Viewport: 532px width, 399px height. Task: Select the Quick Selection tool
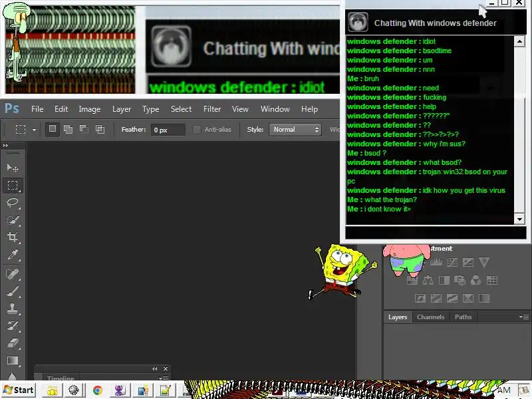pyautogui.click(x=13, y=220)
